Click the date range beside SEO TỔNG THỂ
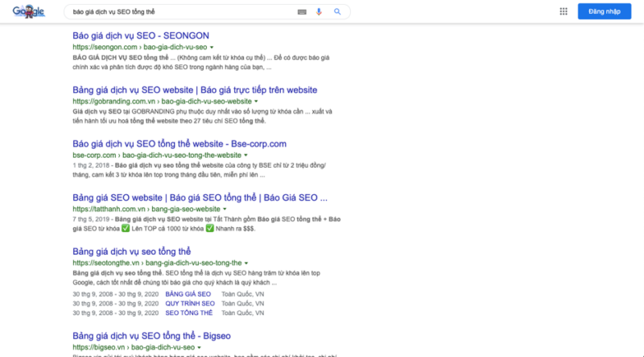Image resolution: width=644 pixels, height=357 pixels. tap(115, 313)
